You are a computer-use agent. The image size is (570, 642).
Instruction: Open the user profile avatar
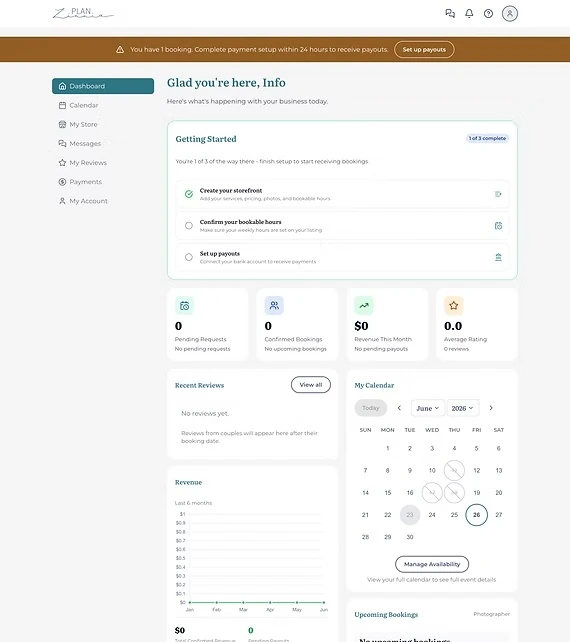[x=510, y=14]
